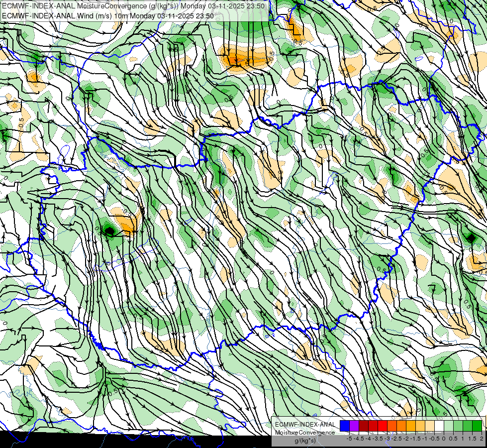Screen dimensions: 487x448
Task: Click the -4.5 tick label on the legend scale
Action: (x=359, y=439)
